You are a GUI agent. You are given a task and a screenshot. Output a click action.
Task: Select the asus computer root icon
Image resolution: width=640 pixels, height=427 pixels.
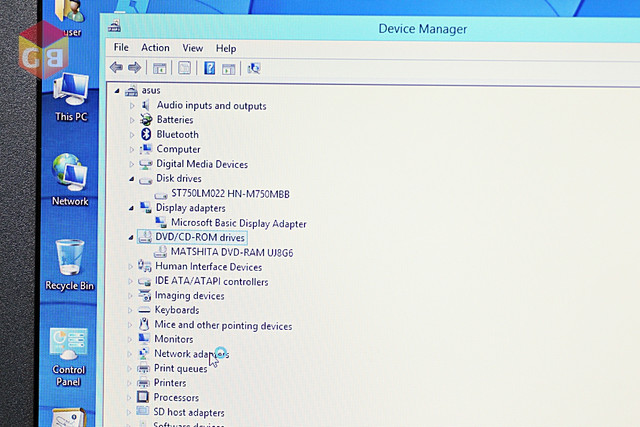point(131,90)
